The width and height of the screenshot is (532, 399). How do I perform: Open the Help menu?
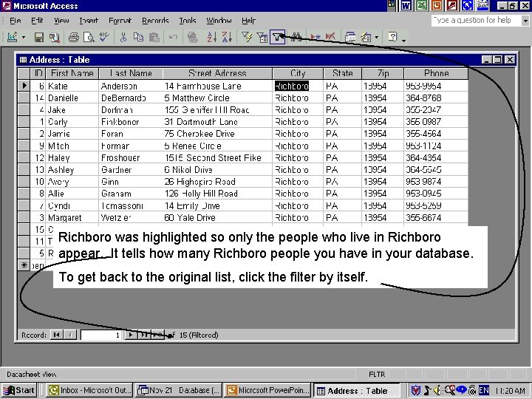[x=248, y=21]
